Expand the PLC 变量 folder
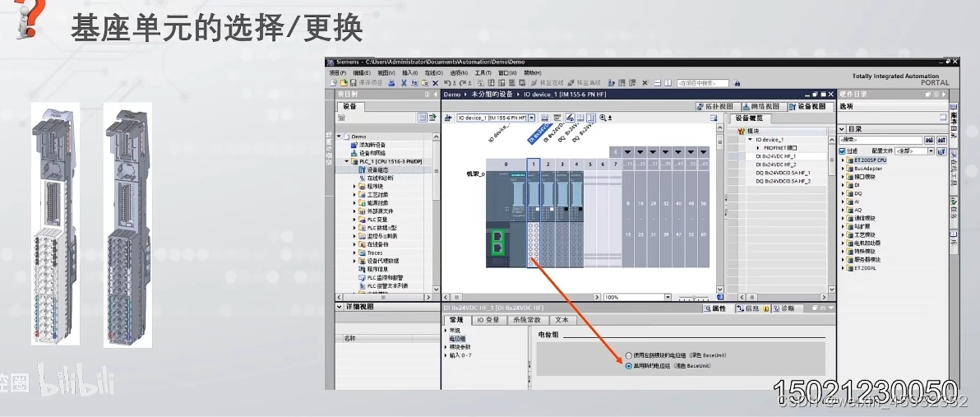 tap(355, 220)
